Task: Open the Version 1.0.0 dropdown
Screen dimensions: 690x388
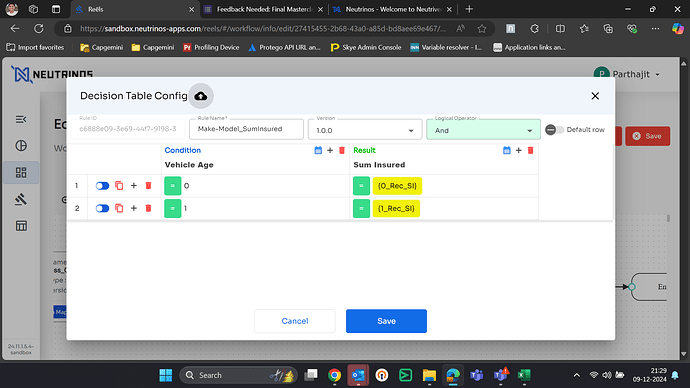Action: [364, 130]
